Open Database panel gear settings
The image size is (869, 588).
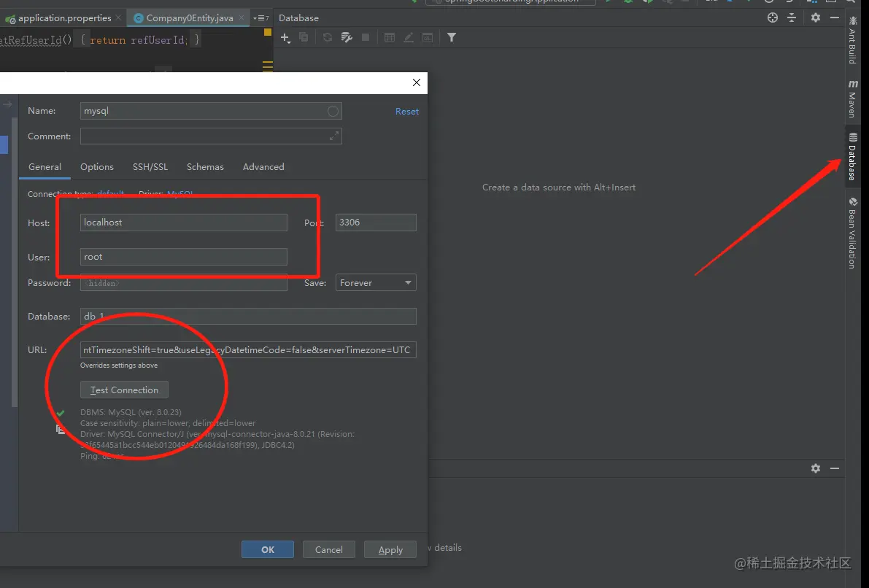click(x=816, y=18)
